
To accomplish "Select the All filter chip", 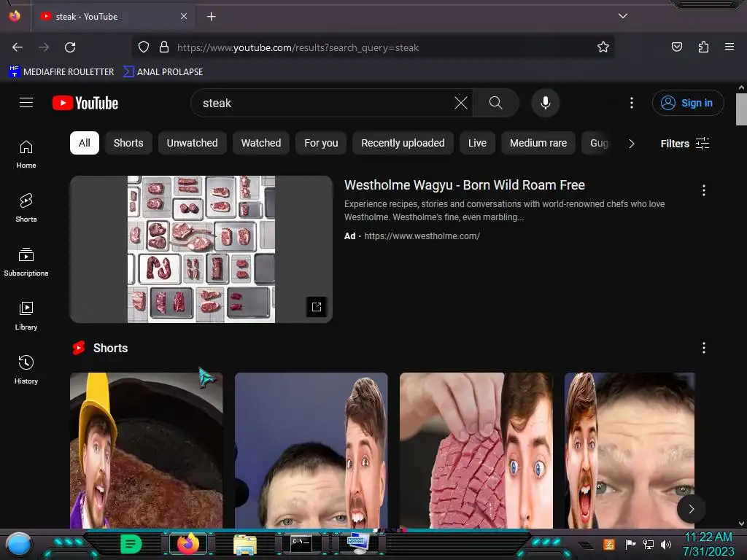I will pyautogui.click(x=85, y=143).
